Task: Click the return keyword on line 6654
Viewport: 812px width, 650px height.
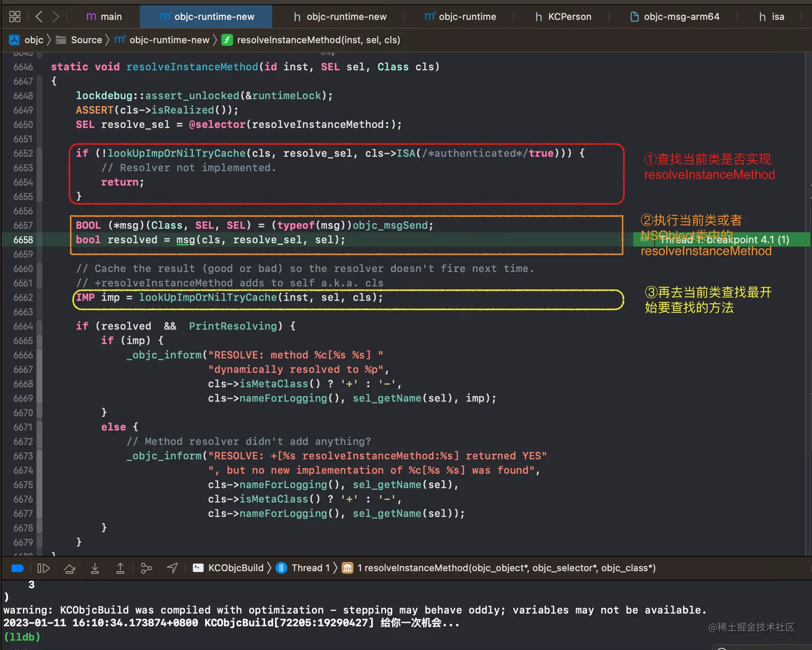Action: point(120,182)
